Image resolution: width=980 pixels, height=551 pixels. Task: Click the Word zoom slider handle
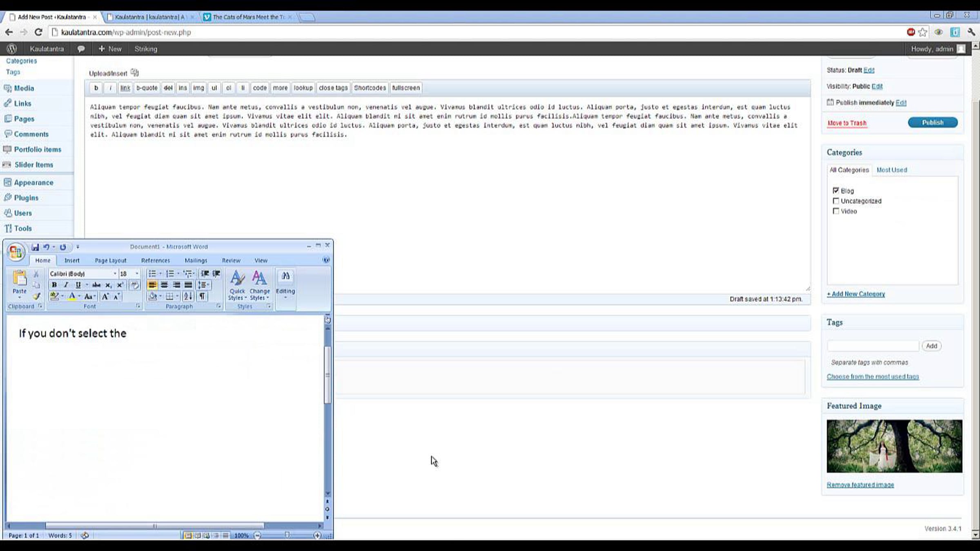pyautogui.click(x=287, y=535)
